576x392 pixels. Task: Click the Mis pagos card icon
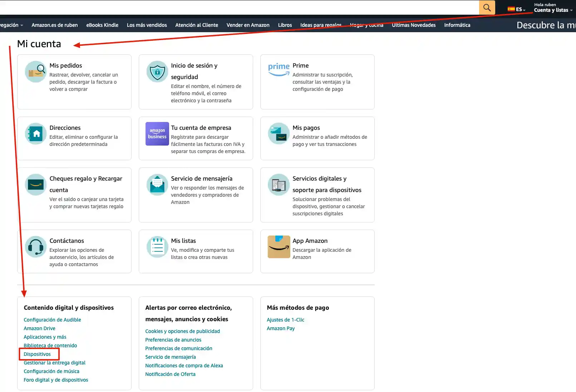click(x=279, y=134)
